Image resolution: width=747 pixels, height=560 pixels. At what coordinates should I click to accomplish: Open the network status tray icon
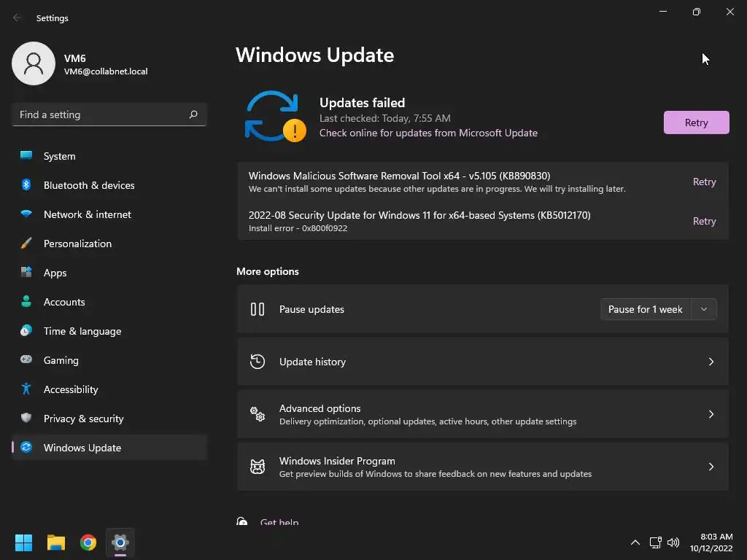656,542
